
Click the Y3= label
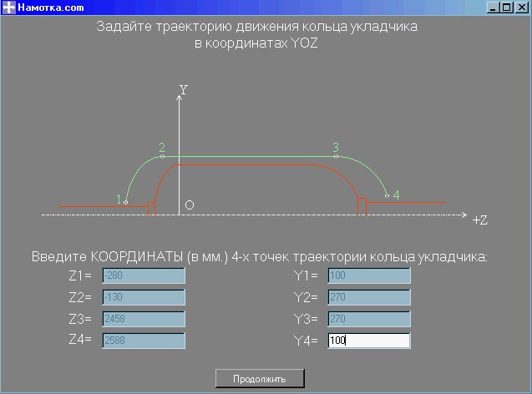(306, 319)
